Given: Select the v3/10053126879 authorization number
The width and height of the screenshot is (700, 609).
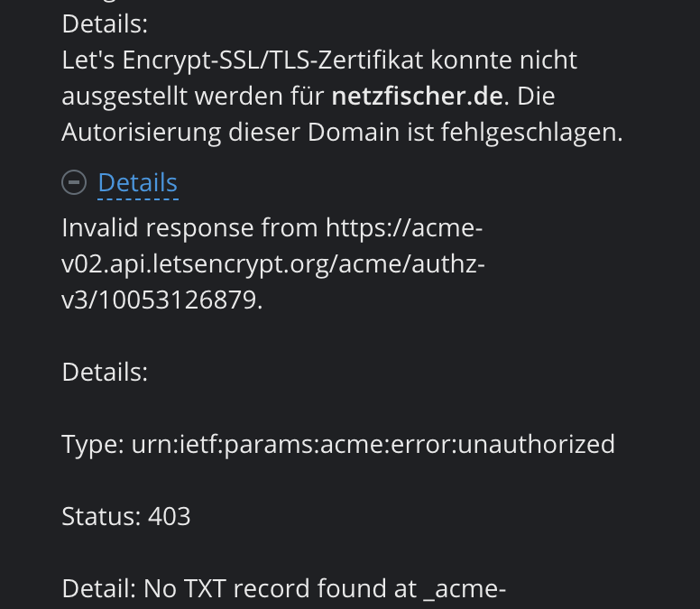Looking at the screenshot, I should pyautogui.click(x=160, y=300).
